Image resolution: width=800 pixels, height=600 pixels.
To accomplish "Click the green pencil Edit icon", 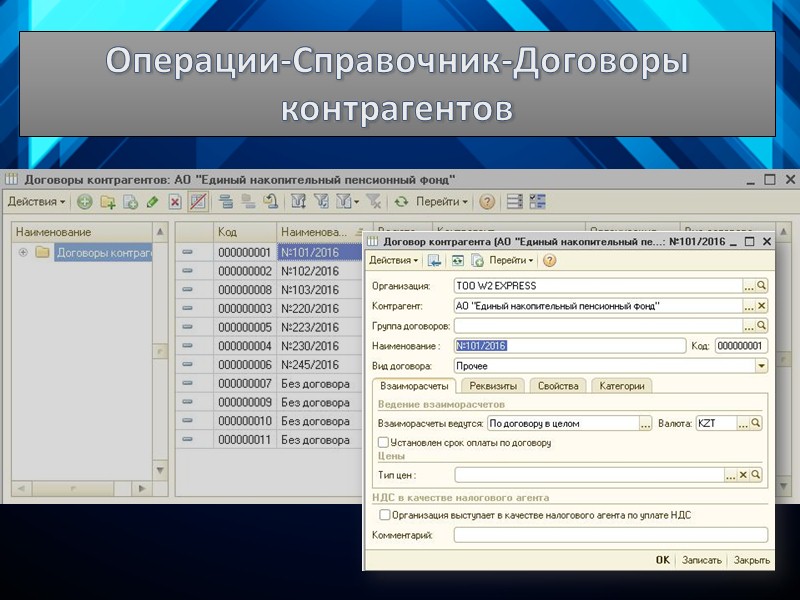I will 152,202.
